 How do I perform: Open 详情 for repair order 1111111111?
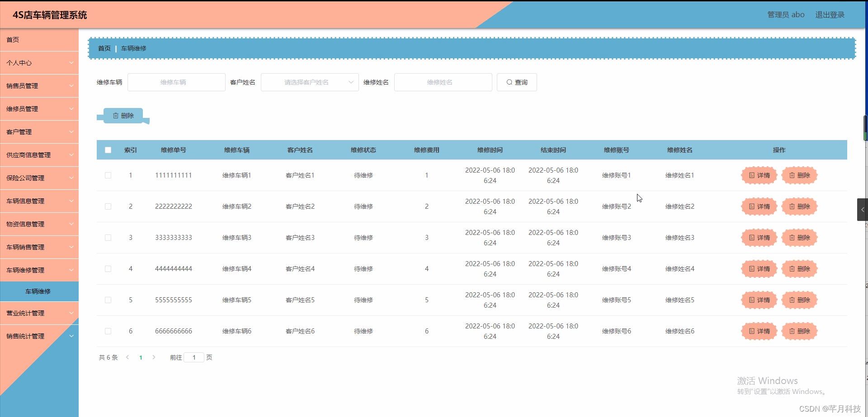coord(759,175)
